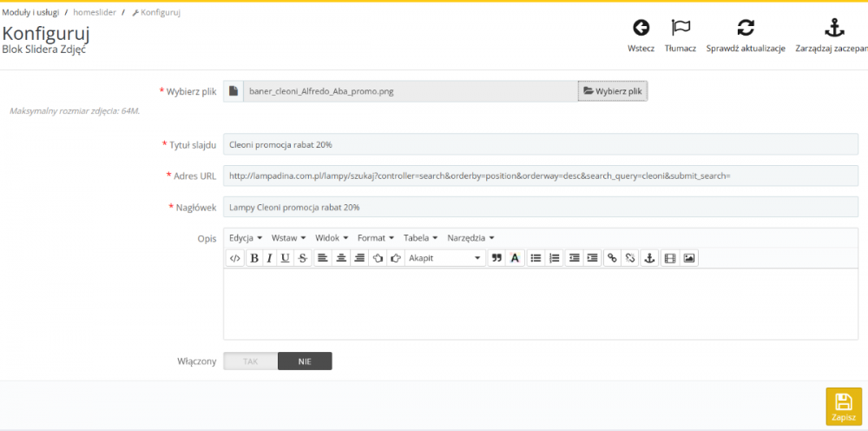Insert a bulleted list
Viewport: 868px width, 431px height.
click(x=536, y=258)
